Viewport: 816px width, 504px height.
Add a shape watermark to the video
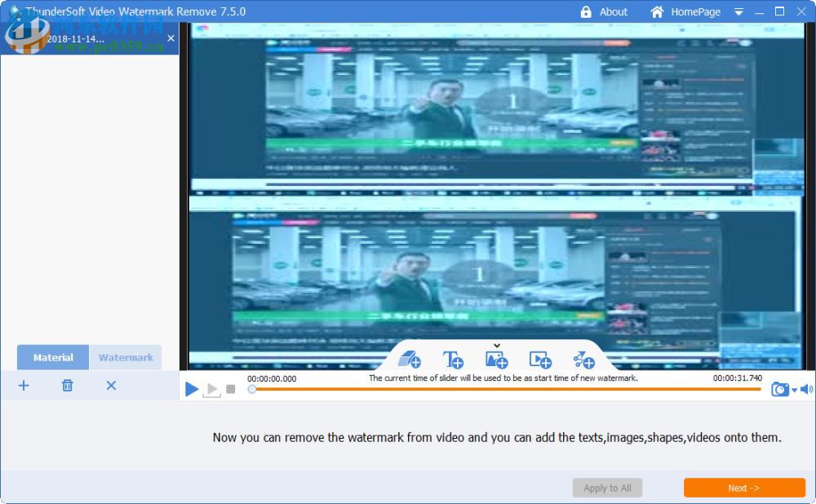584,359
